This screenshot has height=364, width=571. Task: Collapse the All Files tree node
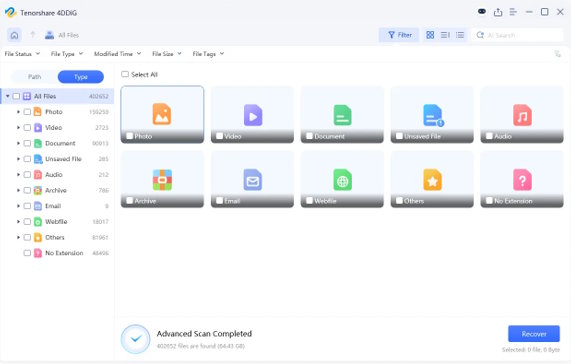[7, 96]
